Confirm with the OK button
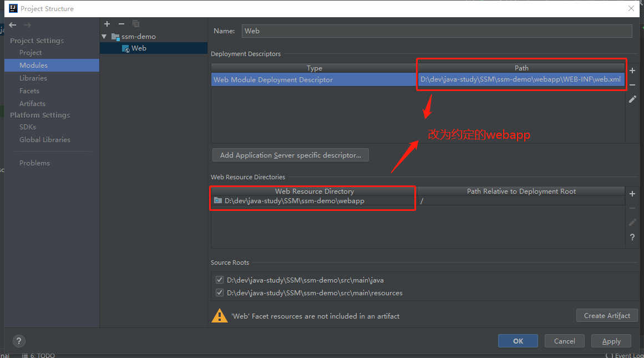644x358 pixels. (518, 341)
